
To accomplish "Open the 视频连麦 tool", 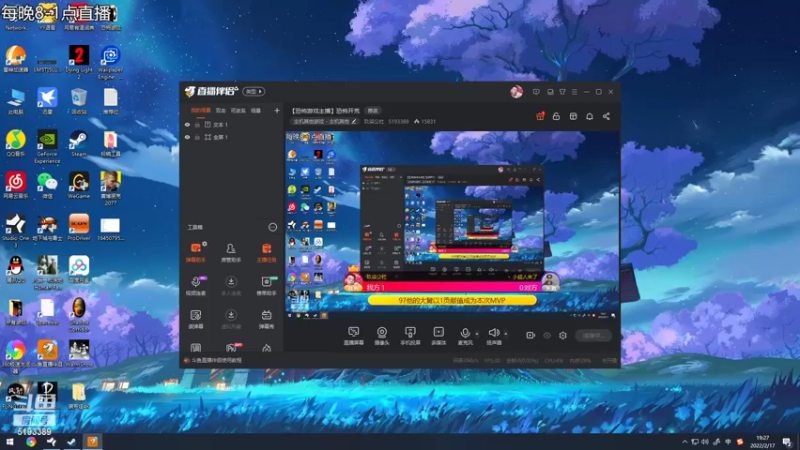I will (x=196, y=286).
